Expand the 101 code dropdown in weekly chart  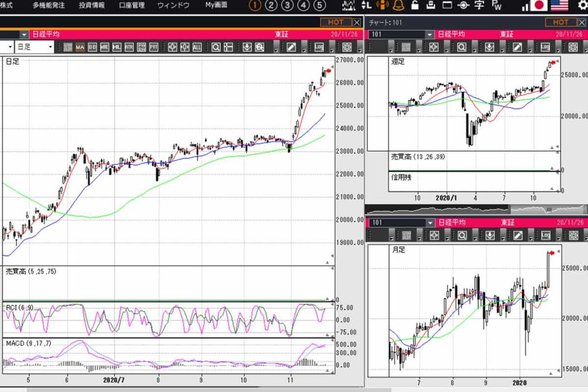click(430, 34)
